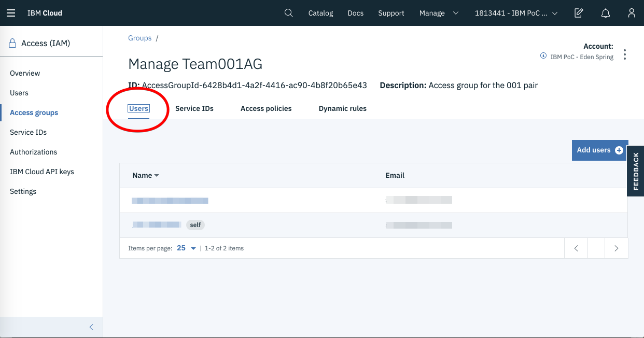
Task: Open Users in the sidebar
Action: point(19,93)
